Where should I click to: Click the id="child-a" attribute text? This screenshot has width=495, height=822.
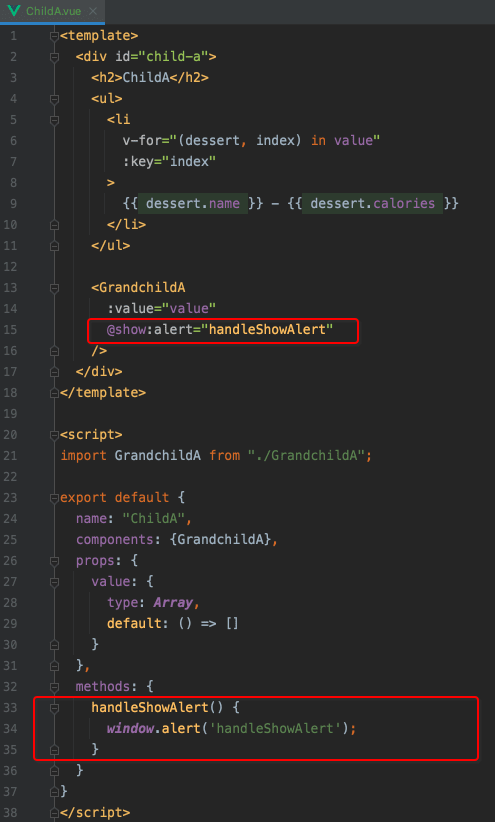(162, 57)
